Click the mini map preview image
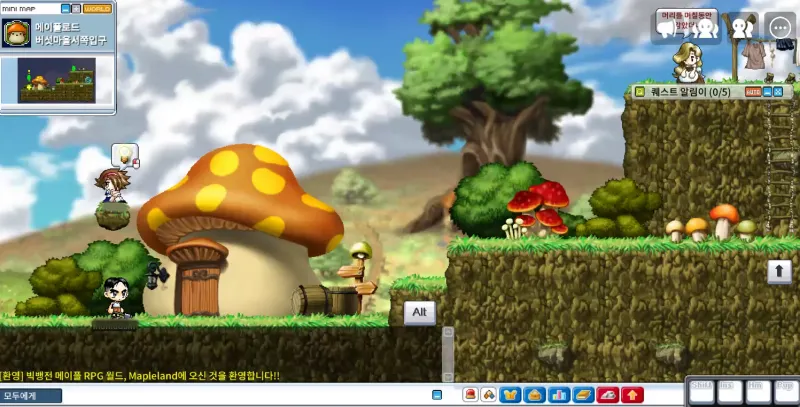The height and width of the screenshot is (407, 800). coord(56,80)
